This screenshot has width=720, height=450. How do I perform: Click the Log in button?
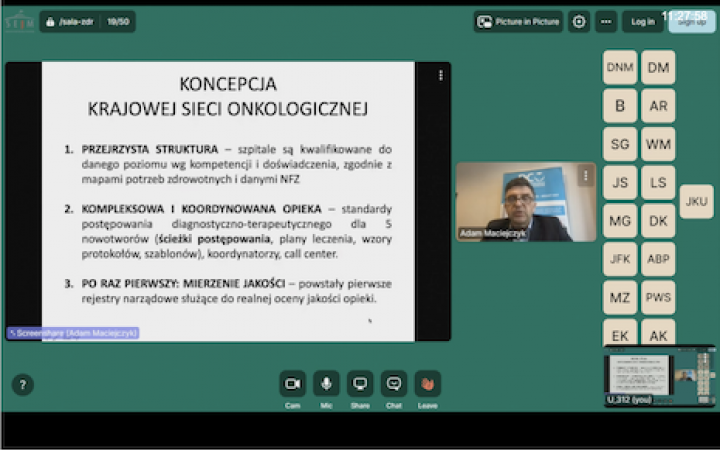pyautogui.click(x=643, y=21)
